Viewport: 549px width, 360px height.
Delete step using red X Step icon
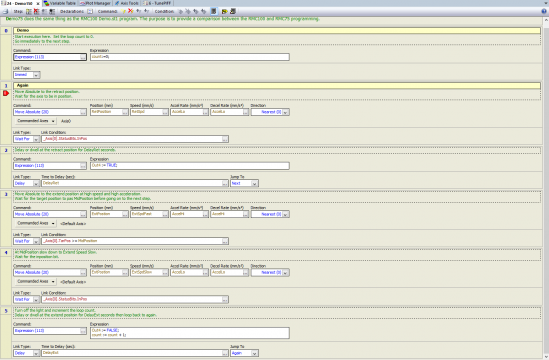[x=36, y=12]
